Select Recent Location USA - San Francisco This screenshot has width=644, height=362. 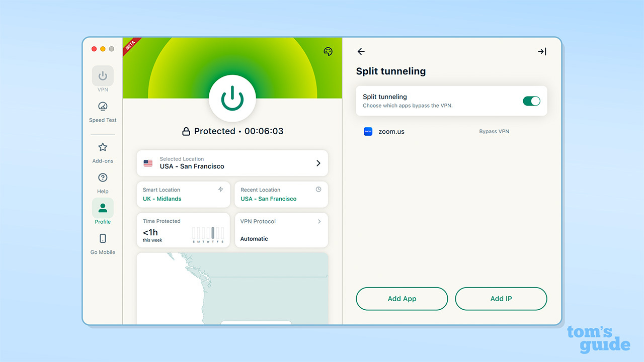[x=281, y=195]
